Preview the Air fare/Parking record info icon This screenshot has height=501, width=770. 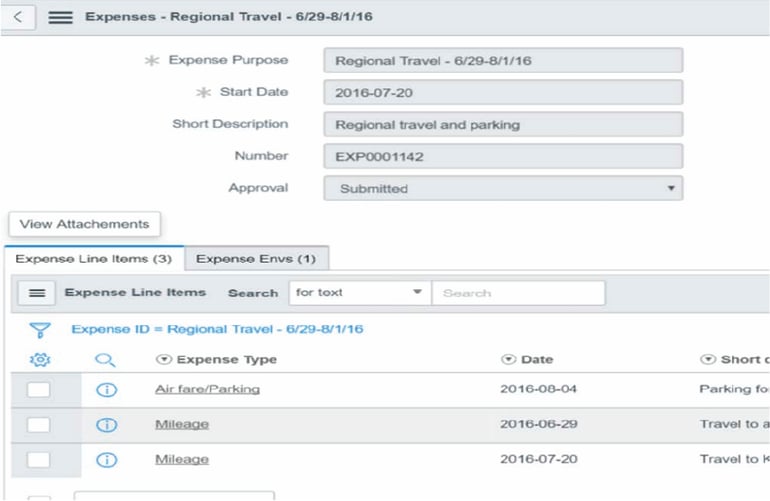click(x=106, y=390)
